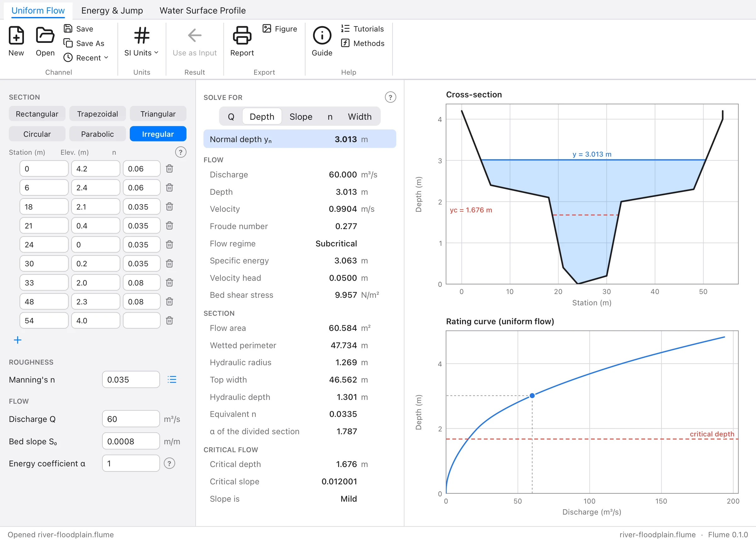Open the Report export
This screenshot has width=756, height=542.
coord(242,41)
